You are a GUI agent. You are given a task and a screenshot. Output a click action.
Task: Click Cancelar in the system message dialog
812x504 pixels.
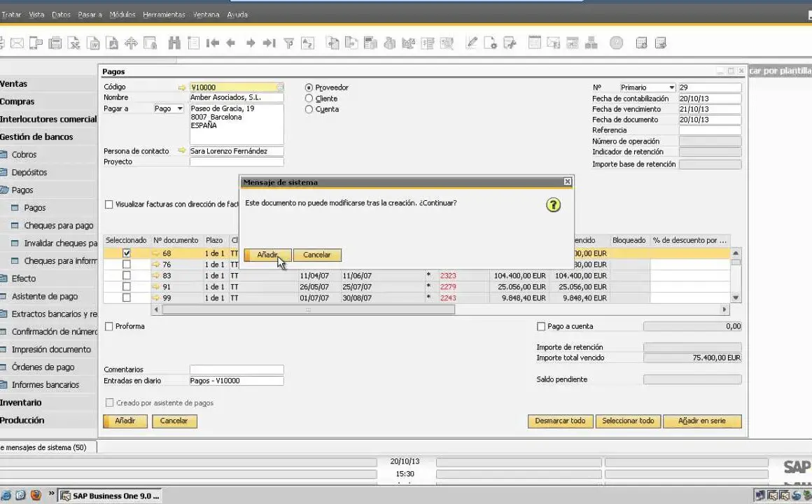317,255
